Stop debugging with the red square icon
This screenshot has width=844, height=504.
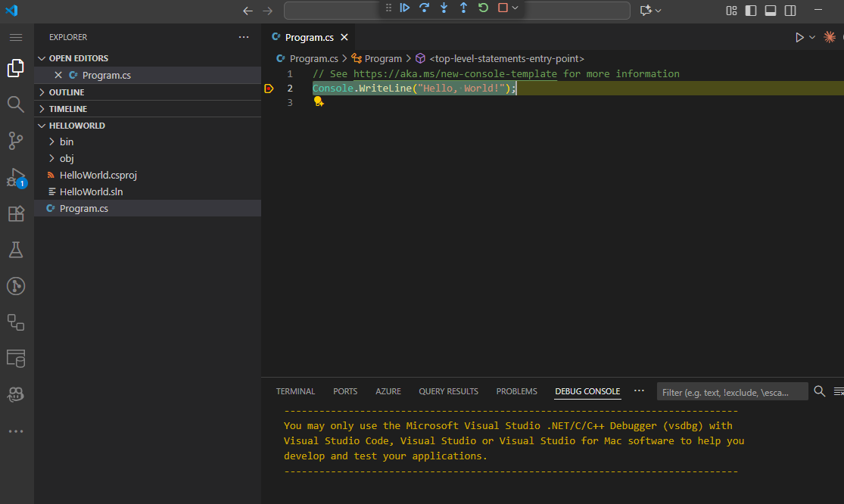tap(502, 8)
